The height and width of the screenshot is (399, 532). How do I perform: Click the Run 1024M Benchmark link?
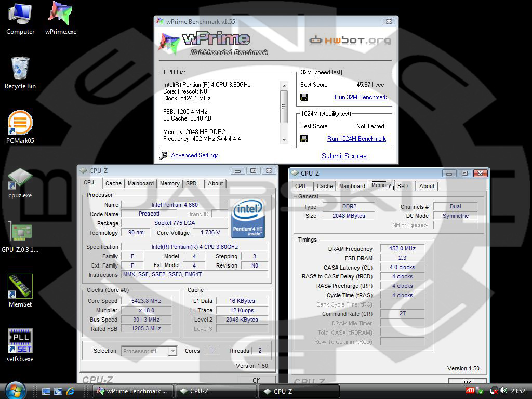pyautogui.click(x=356, y=139)
